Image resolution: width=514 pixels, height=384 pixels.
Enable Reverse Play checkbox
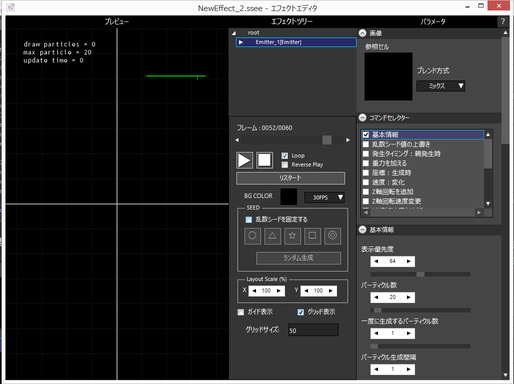point(285,165)
